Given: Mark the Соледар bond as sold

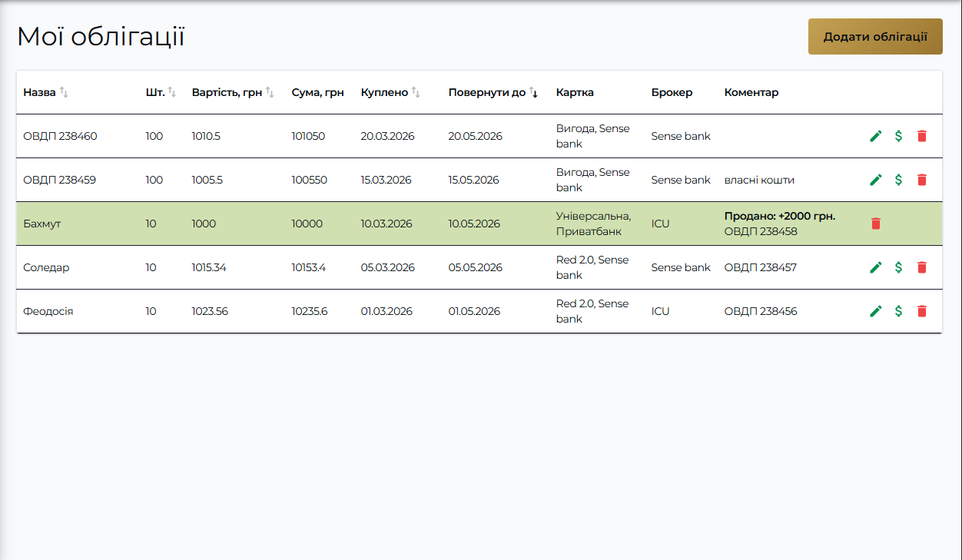Looking at the screenshot, I should click(899, 267).
